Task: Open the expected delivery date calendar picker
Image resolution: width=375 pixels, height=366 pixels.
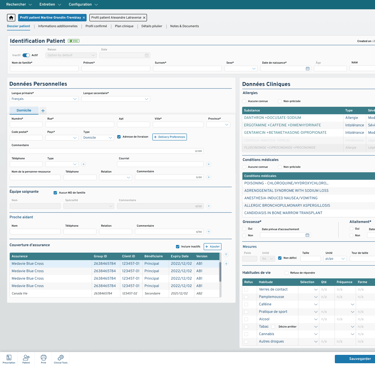Action: click(307, 235)
